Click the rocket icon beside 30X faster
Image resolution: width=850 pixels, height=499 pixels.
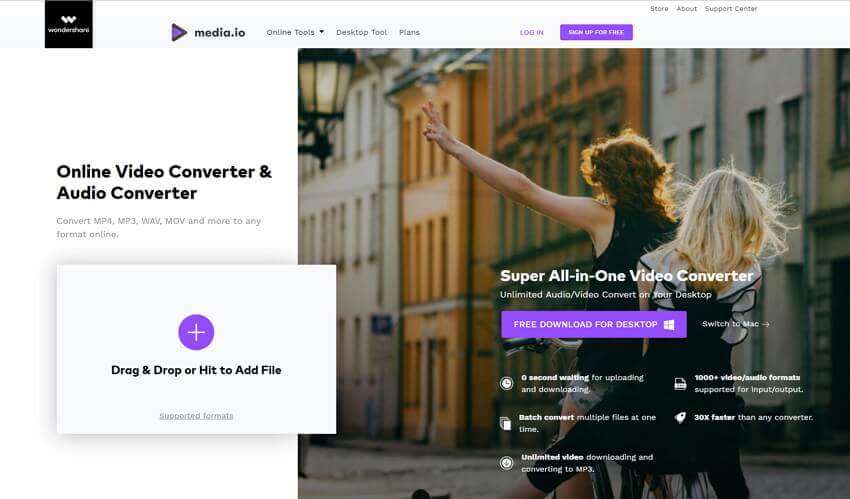680,417
